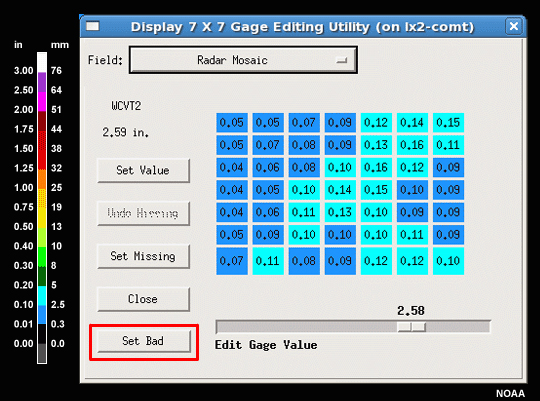
Task: Click the 0.08 cell in the bottom grid row
Action: [x=304, y=261]
